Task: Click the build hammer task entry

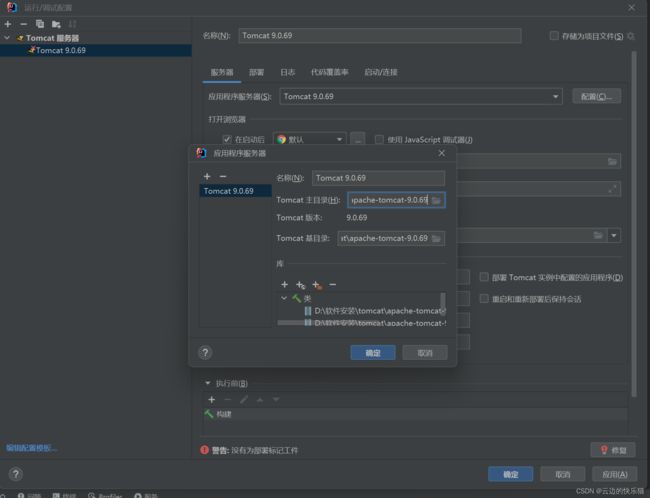Action: (415, 414)
